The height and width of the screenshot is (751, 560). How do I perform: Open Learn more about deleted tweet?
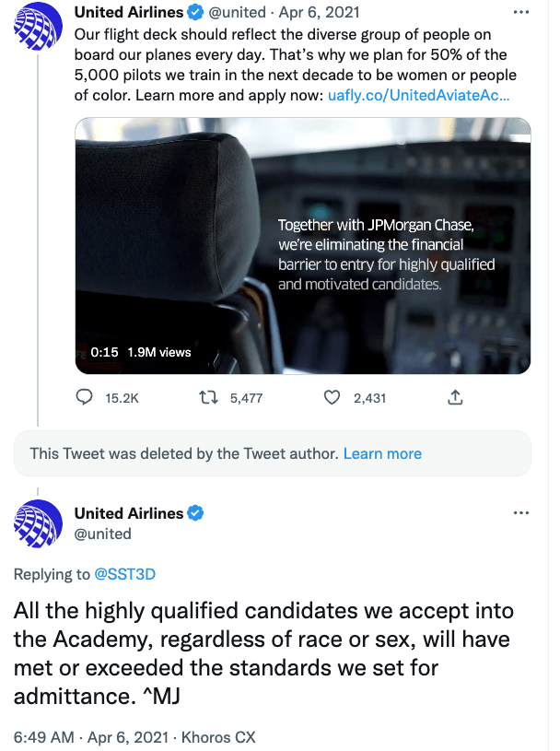(x=382, y=453)
